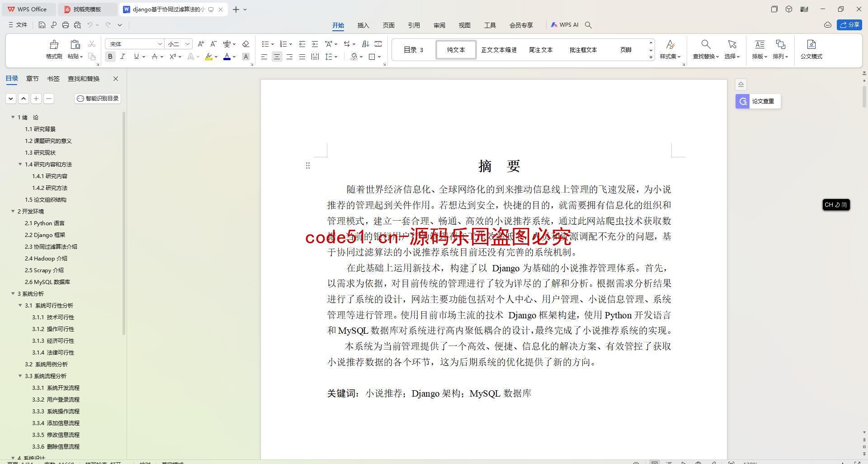Click the Clear formatting eraser icon

pos(245,44)
